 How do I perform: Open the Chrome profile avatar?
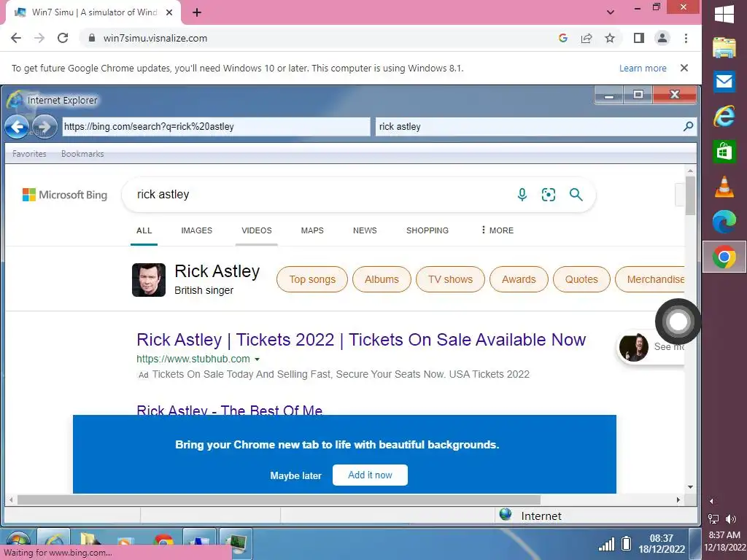pyautogui.click(x=662, y=38)
